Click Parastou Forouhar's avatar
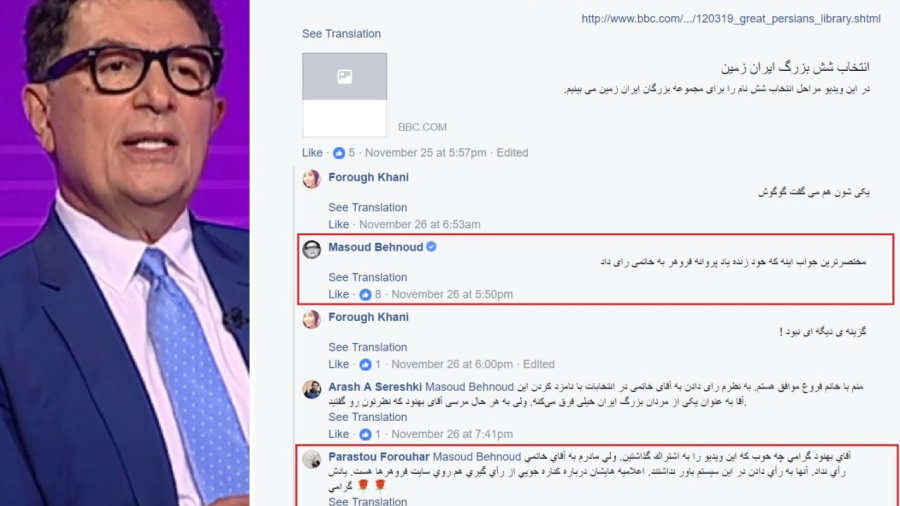The width and height of the screenshot is (900, 506). coord(312,459)
